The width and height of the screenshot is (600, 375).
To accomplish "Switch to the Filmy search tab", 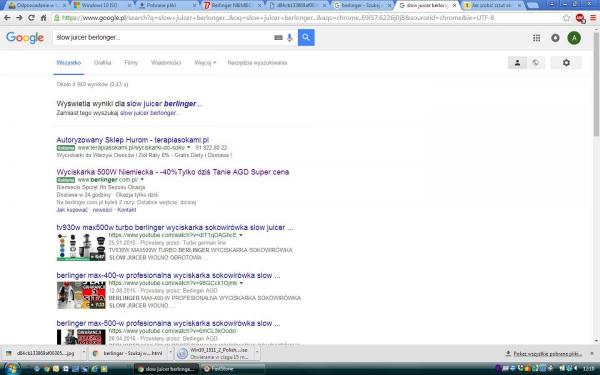I will 131,63.
